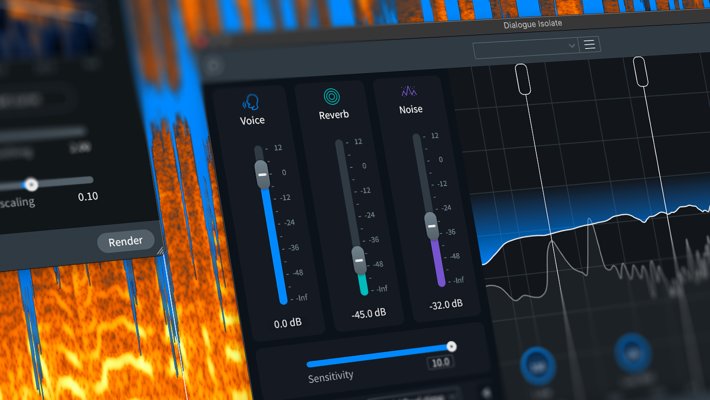Select the Noise gain slider handle
Image resolution: width=710 pixels, height=400 pixels.
[431, 224]
